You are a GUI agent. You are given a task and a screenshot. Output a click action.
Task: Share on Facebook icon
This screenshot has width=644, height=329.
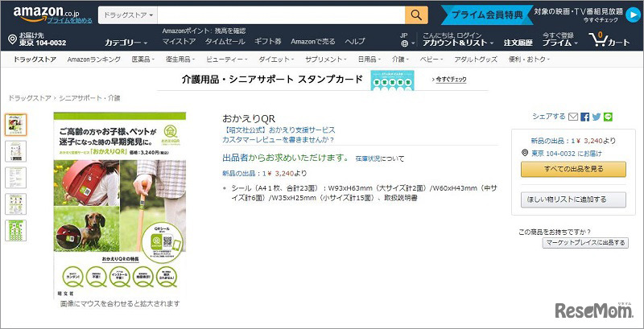585,117
